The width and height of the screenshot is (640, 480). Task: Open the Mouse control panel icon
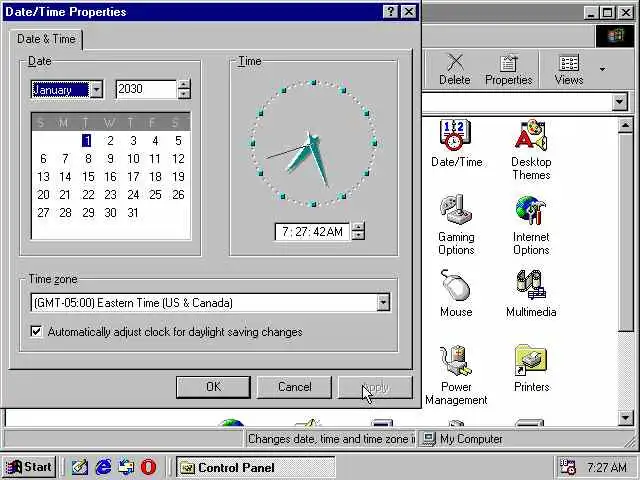[456, 293]
